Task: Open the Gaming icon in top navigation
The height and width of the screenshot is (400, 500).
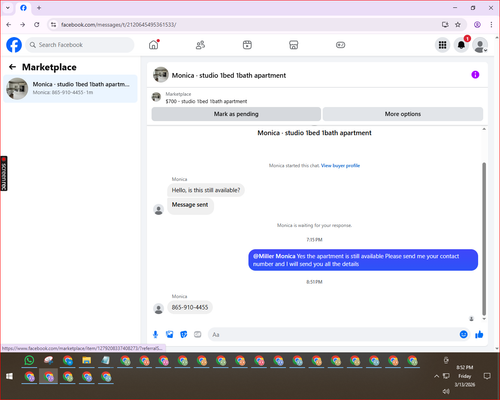Action: pos(340,45)
